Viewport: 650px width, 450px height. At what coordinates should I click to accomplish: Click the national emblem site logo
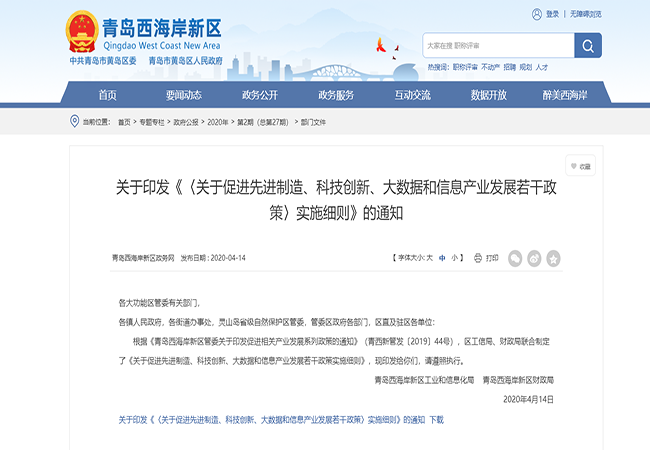[82, 32]
